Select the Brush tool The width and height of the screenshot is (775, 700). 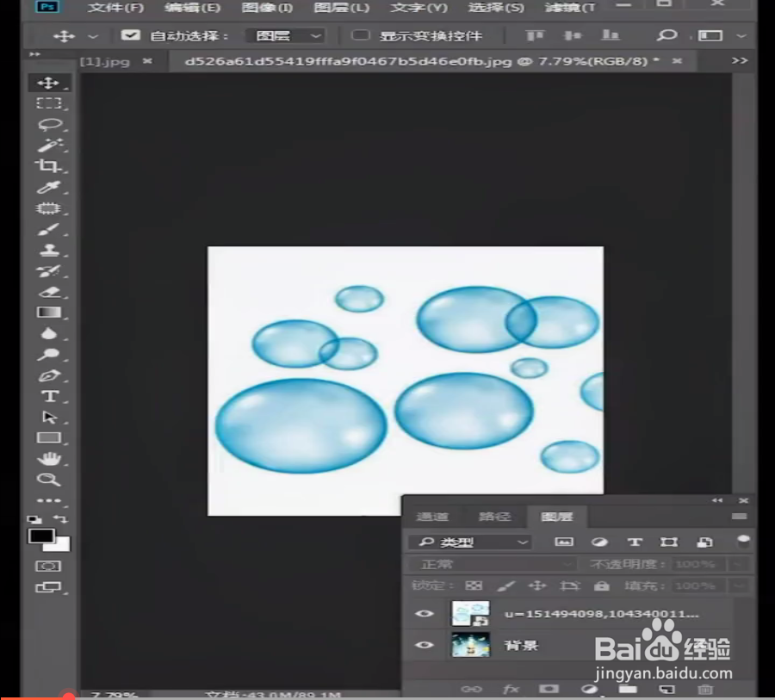[x=48, y=229]
